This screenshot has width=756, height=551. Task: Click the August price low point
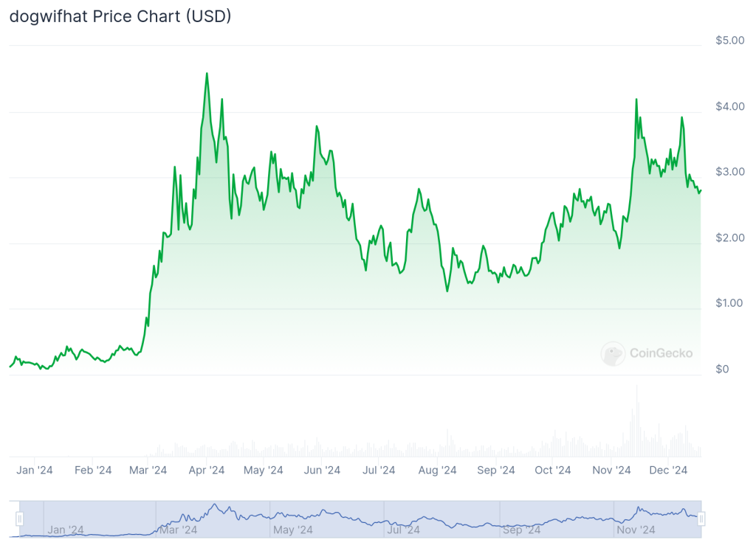tap(447, 291)
